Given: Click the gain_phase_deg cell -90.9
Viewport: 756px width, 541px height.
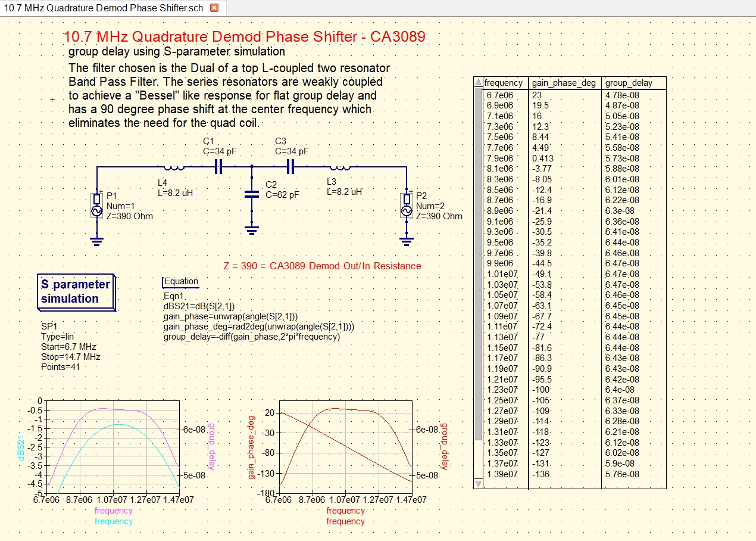Looking at the screenshot, I should point(542,369).
